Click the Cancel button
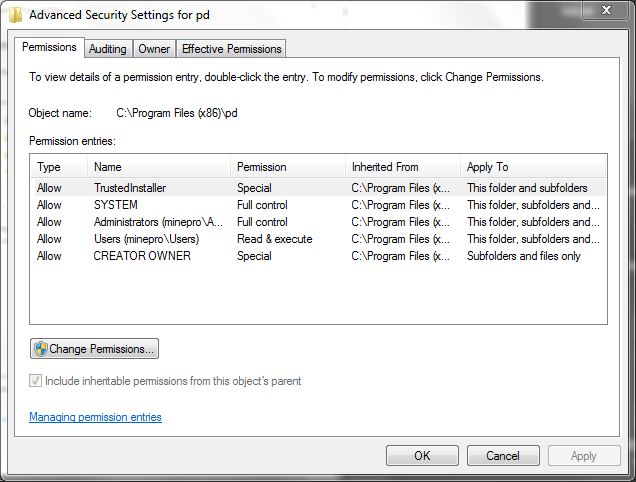Viewport: 636px width, 482px height. click(503, 456)
